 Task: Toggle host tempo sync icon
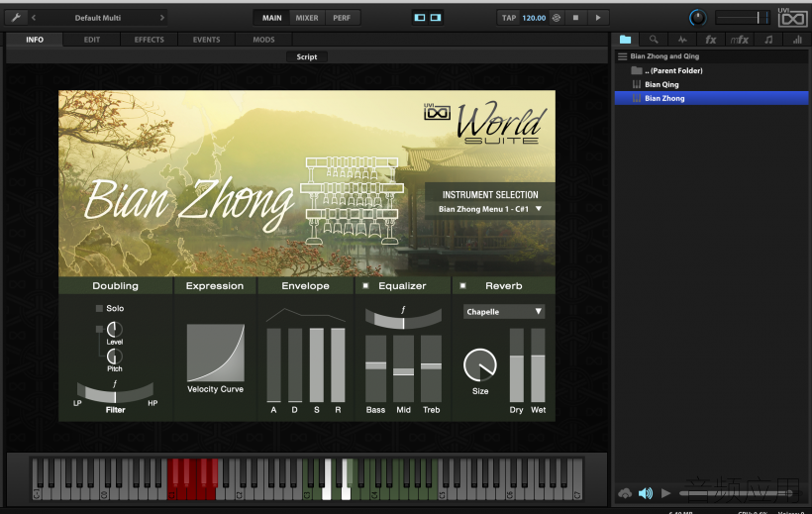click(557, 18)
